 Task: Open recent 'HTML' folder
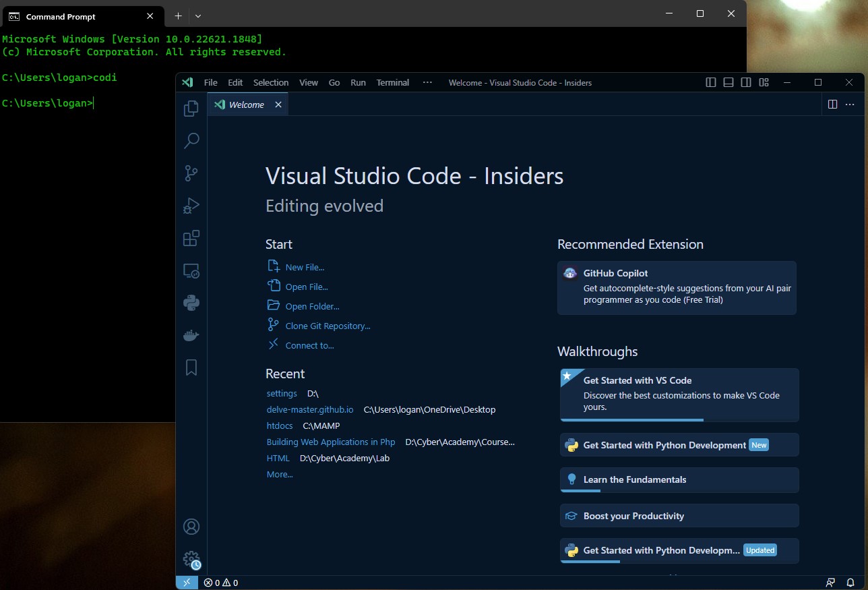point(278,458)
